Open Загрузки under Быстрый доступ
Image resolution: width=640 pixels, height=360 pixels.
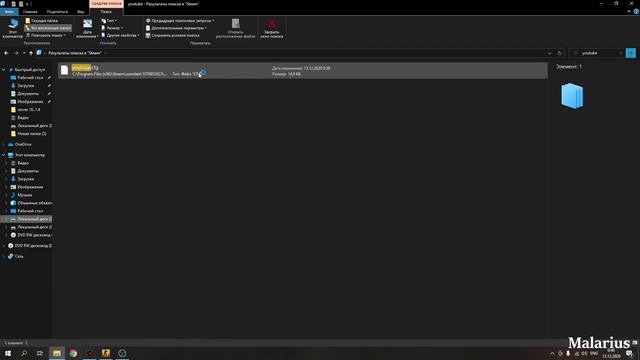click(x=25, y=86)
